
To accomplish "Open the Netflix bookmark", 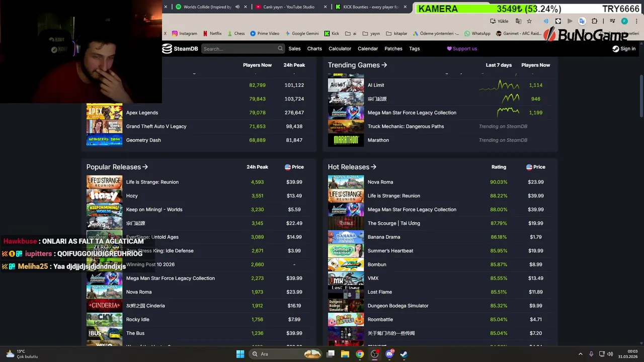I will (212, 34).
